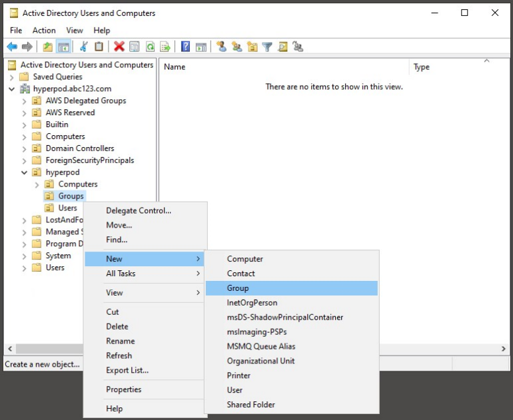Viewport: 513px width, 420px height.
Task: Open Properties via toolbar sheet icon
Action: click(x=135, y=47)
